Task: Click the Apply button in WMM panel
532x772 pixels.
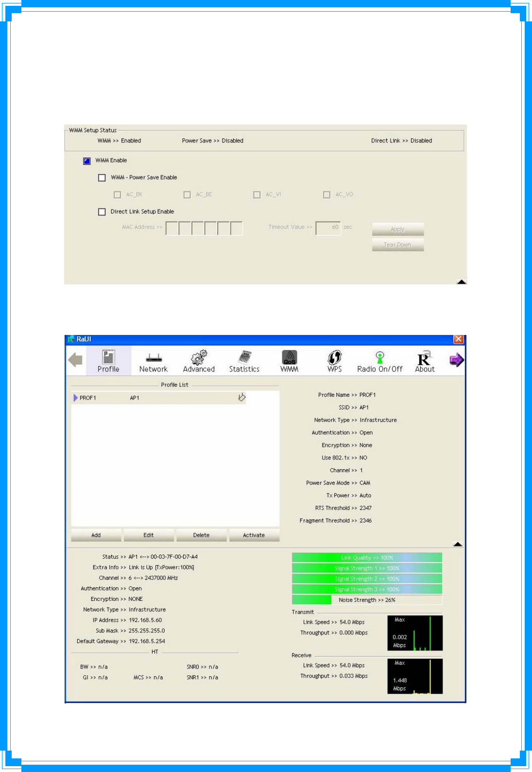Action: coord(398,229)
